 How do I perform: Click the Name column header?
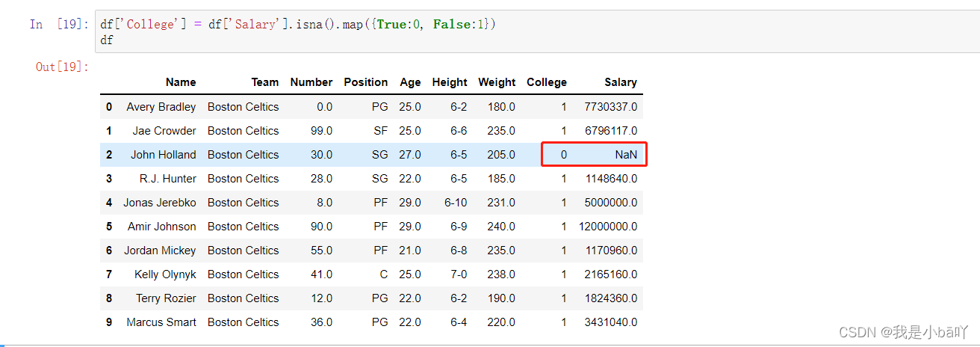tap(181, 82)
